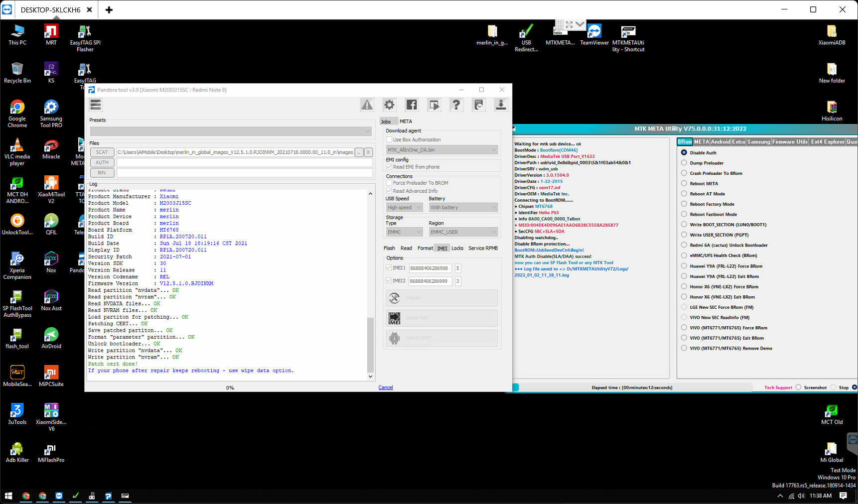This screenshot has height=504, width=858.
Task: Select Reboot Fastboot Mode radio option
Action: [x=684, y=214]
